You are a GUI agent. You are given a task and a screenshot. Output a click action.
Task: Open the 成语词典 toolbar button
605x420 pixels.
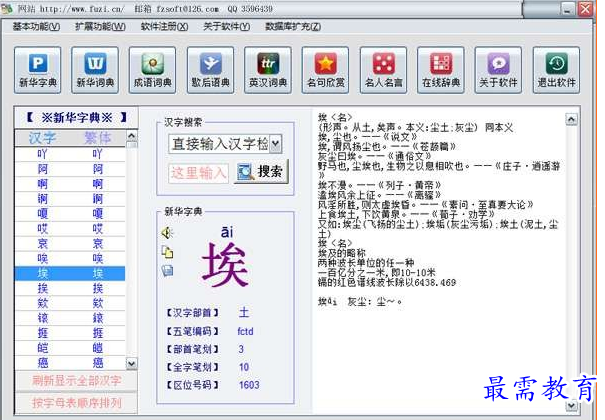(x=152, y=70)
